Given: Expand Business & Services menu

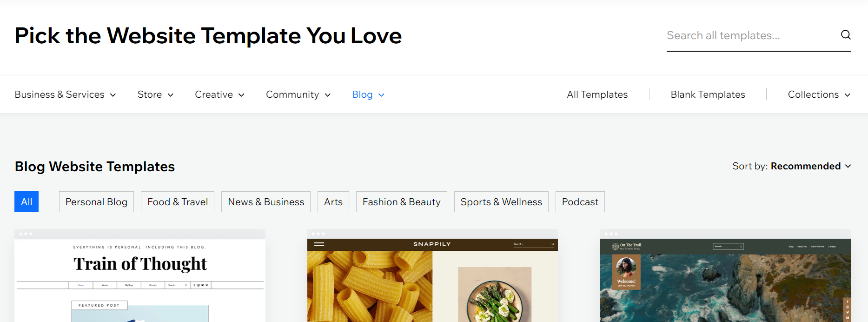Looking at the screenshot, I should point(65,94).
